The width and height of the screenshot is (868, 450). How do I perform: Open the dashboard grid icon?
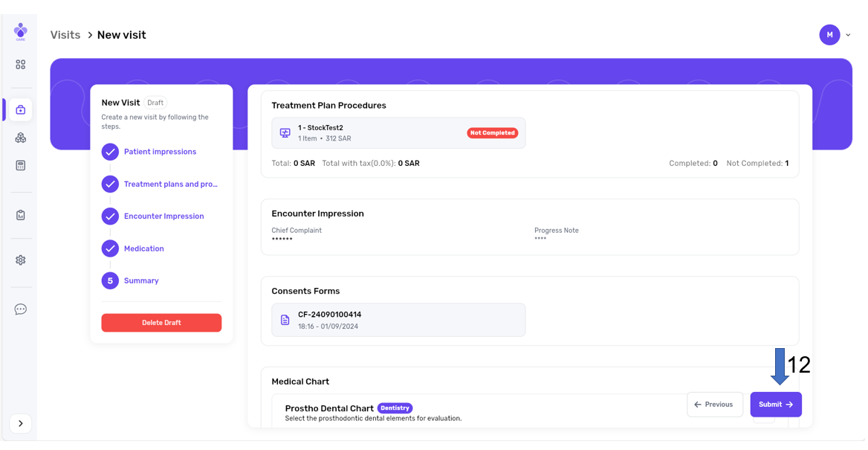[21, 65]
